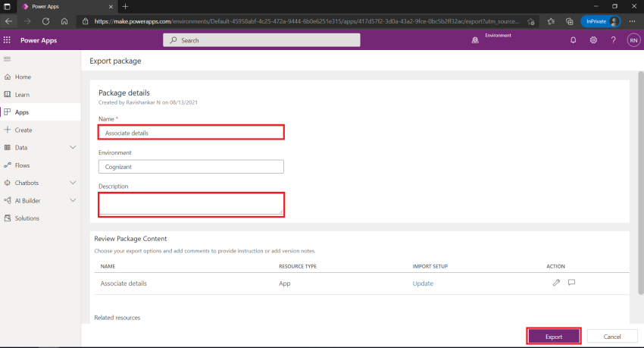The width and height of the screenshot is (644, 348).
Task: Open the RN account avatar
Action: tap(633, 40)
